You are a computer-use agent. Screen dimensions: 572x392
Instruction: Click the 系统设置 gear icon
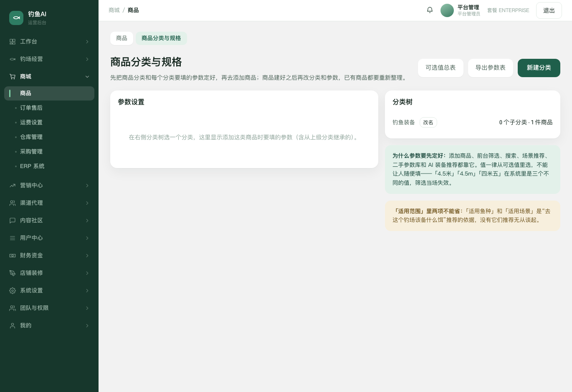pos(13,291)
